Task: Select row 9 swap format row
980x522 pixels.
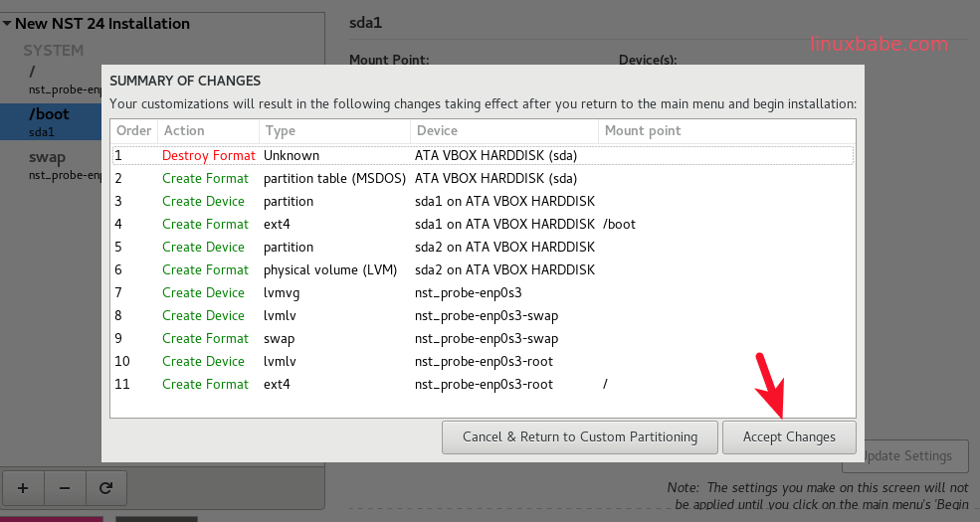Action: point(483,339)
